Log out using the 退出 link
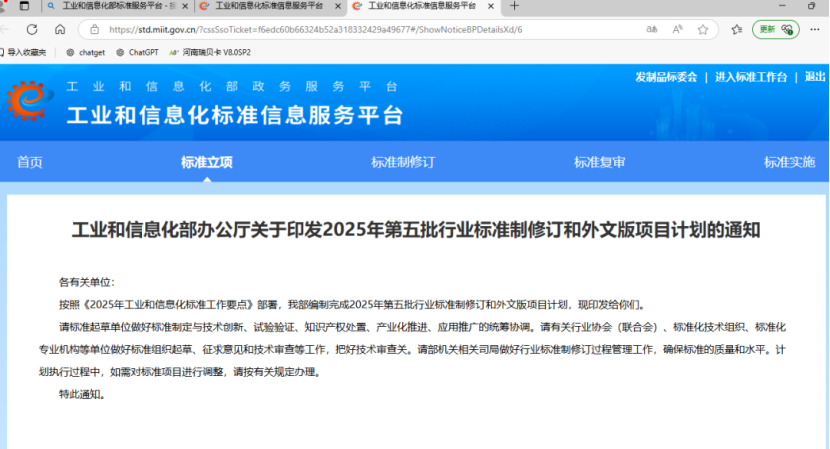This screenshot has width=830, height=449. [x=815, y=77]
